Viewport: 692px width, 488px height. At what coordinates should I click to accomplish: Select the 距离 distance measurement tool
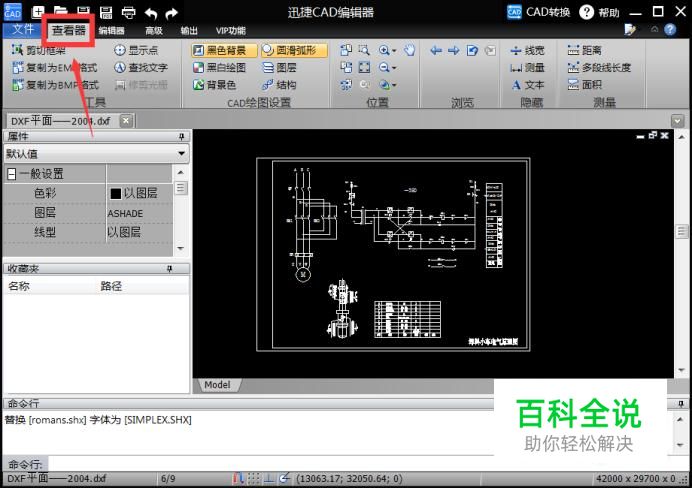585,50
